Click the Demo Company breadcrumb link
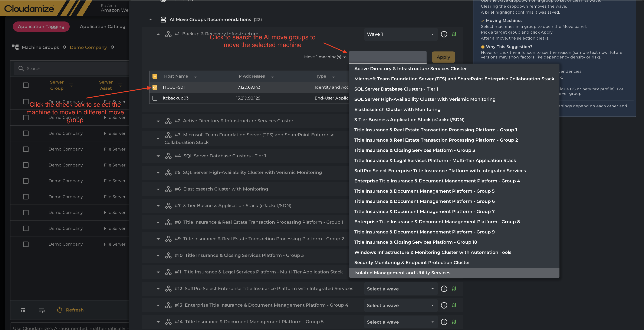The height and width of the screenshot is (330, 644). pyautogui.click(x=88, y=47)
